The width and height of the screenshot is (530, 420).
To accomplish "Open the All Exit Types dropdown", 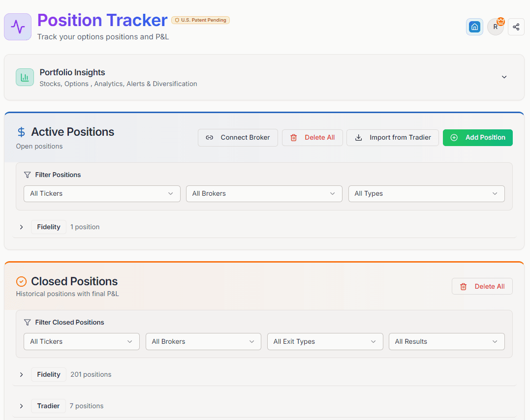I will [325, 341].
